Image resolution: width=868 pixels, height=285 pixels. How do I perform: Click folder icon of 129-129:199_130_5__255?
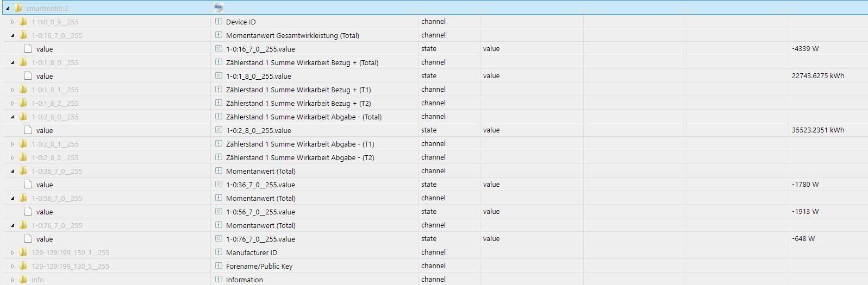click(x=23, y=266)
